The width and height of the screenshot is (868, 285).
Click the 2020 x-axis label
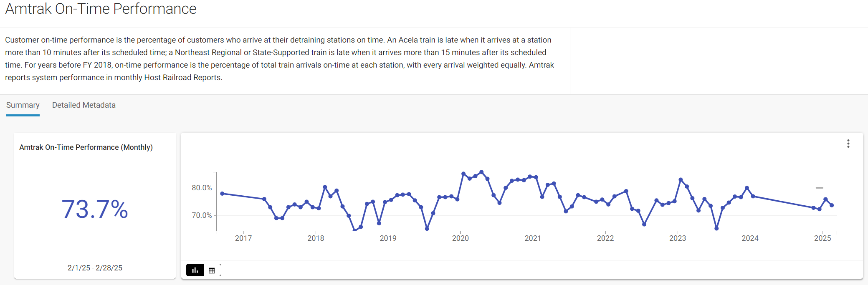tap(460, 238)
